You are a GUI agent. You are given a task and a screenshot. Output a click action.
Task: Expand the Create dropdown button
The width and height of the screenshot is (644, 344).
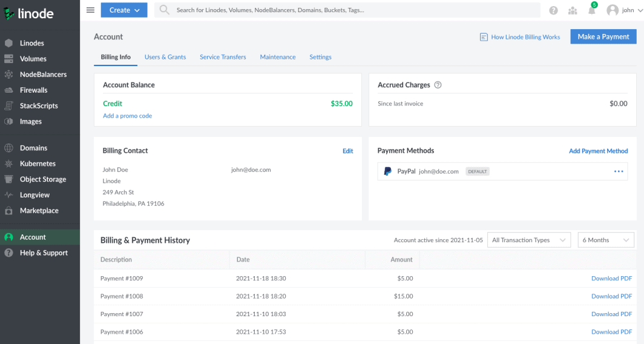(123, 10)
